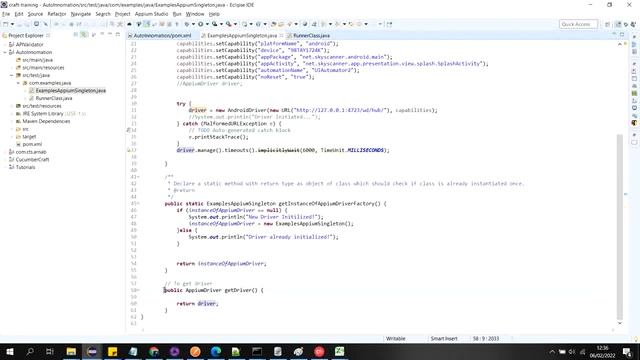
Task: Select Maven Dependencies in the tree
Action: point(46,121)
